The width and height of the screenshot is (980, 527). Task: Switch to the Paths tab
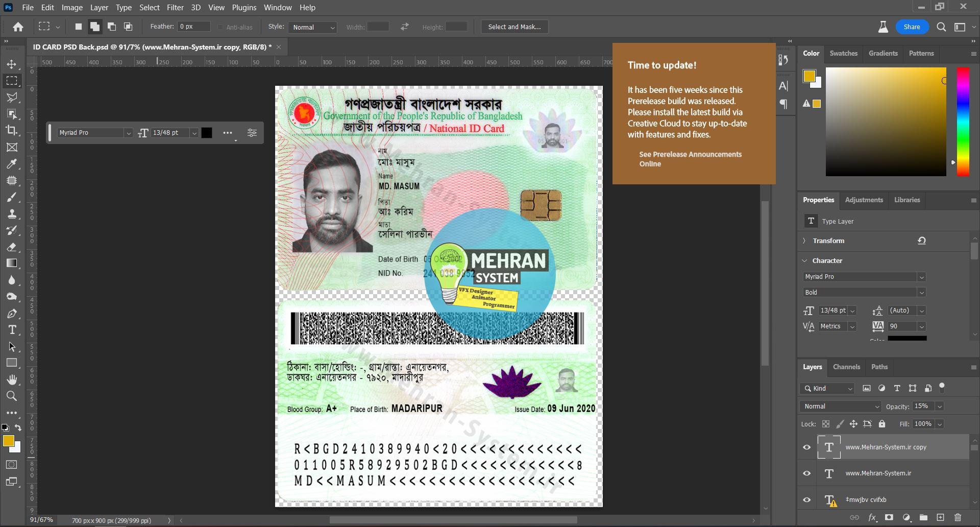[879, 367]
